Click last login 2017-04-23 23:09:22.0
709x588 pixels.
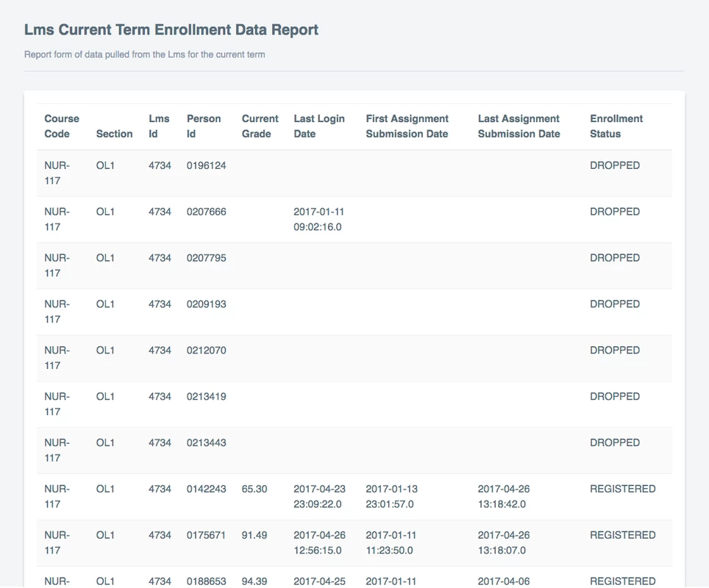319,497
